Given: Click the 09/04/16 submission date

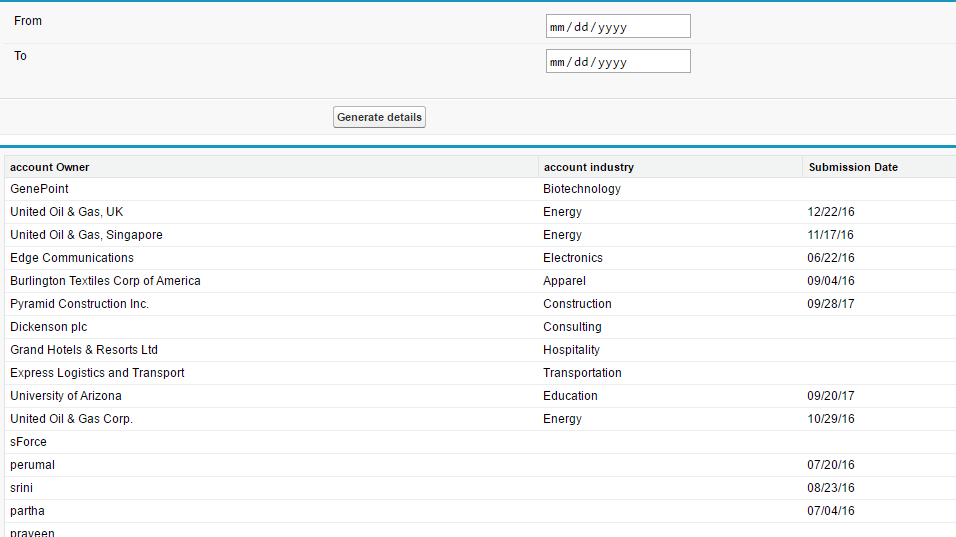Looking at the screenshot, I should (x=830, y=281).
